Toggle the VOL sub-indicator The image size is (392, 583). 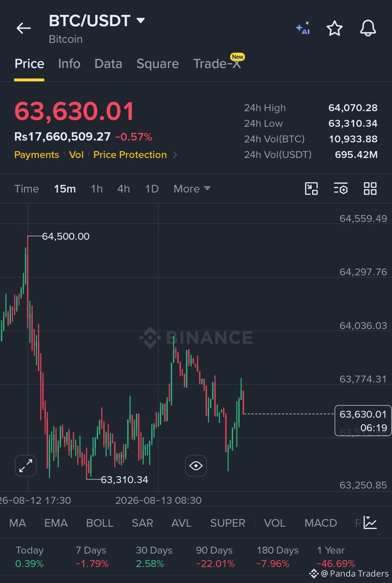click(274, 523)
